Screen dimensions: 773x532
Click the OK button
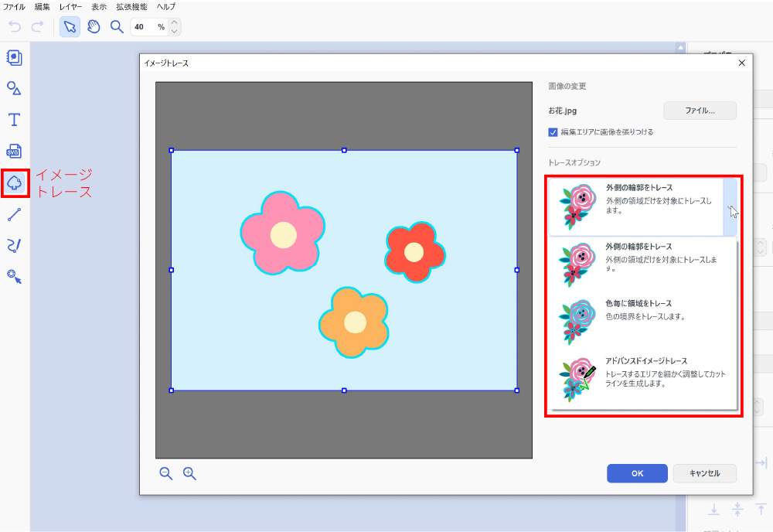tap(637, 473)
